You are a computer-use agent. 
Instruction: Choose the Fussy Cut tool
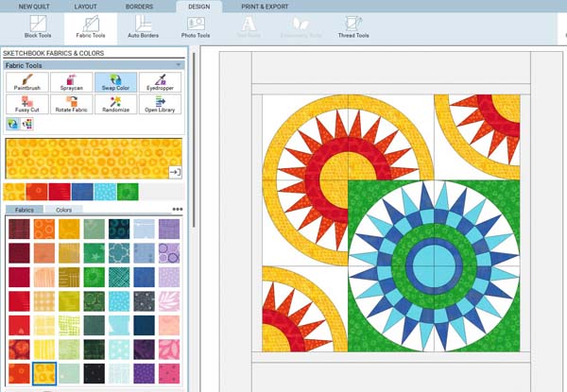[x=26, y=104]
